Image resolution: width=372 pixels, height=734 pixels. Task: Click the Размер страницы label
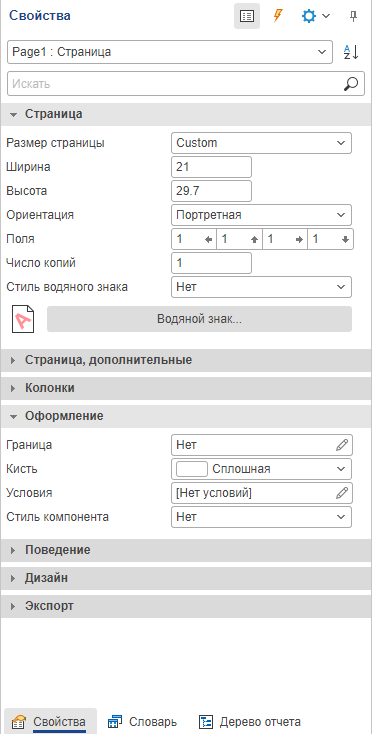click(56, 143)
